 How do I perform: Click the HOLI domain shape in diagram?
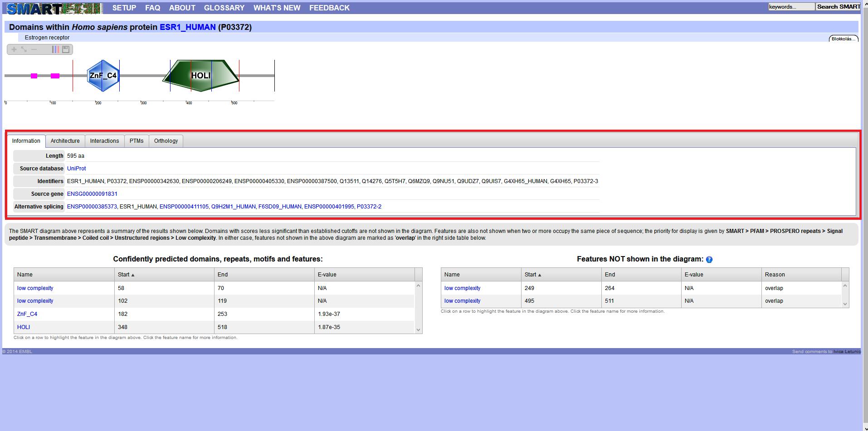click(200, 76)
